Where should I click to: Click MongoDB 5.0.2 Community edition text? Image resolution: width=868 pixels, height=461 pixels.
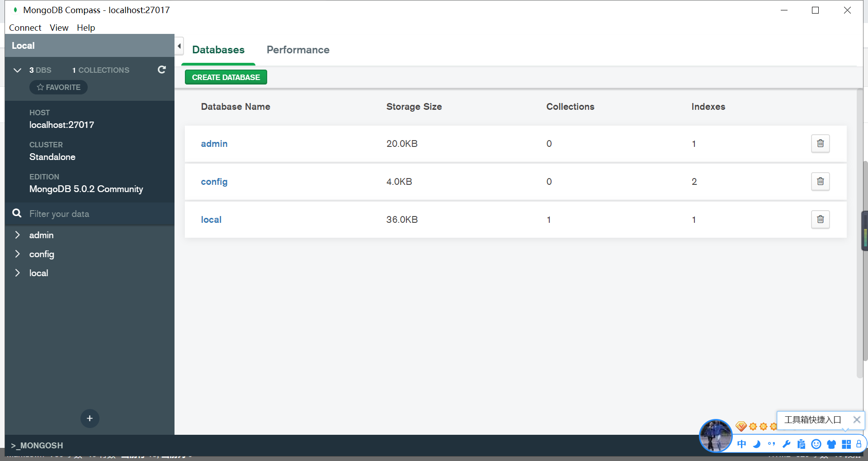(x=86, y=189)
